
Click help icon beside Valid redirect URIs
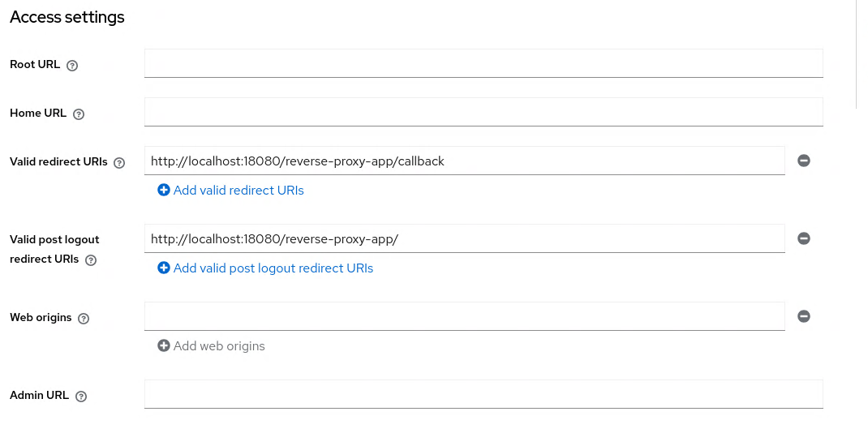coord(119,163)
